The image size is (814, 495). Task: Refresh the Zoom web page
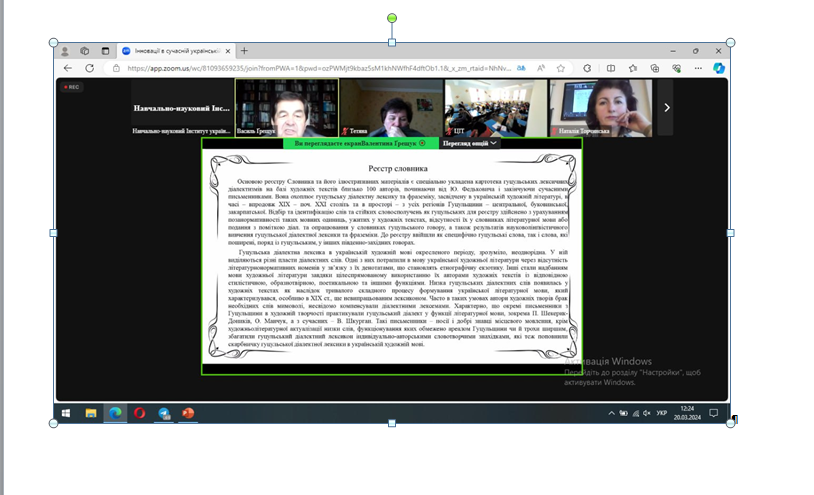pos(89,68)
